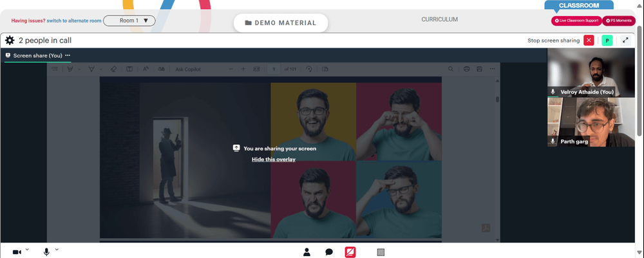Image resolution: width=644 pixels, height=258 pixels.
Task: Click switch to alternate room link
Action: point(74,21)
